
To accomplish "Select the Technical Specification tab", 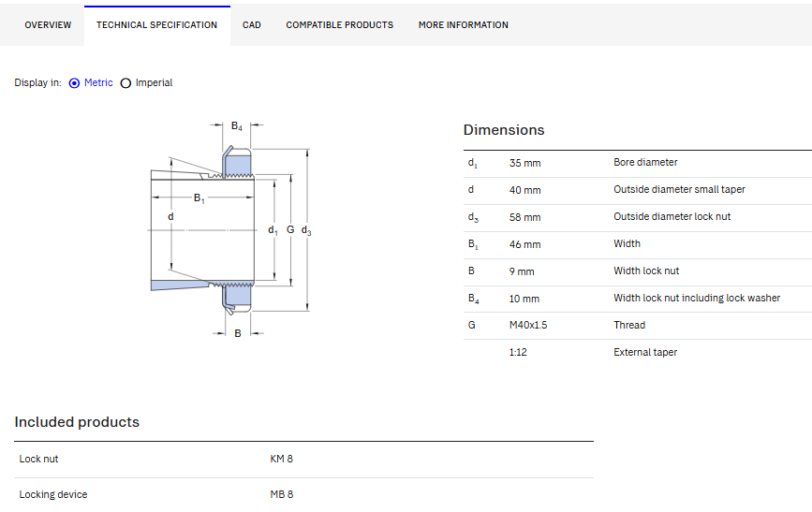I will click(x=157, y=25).
